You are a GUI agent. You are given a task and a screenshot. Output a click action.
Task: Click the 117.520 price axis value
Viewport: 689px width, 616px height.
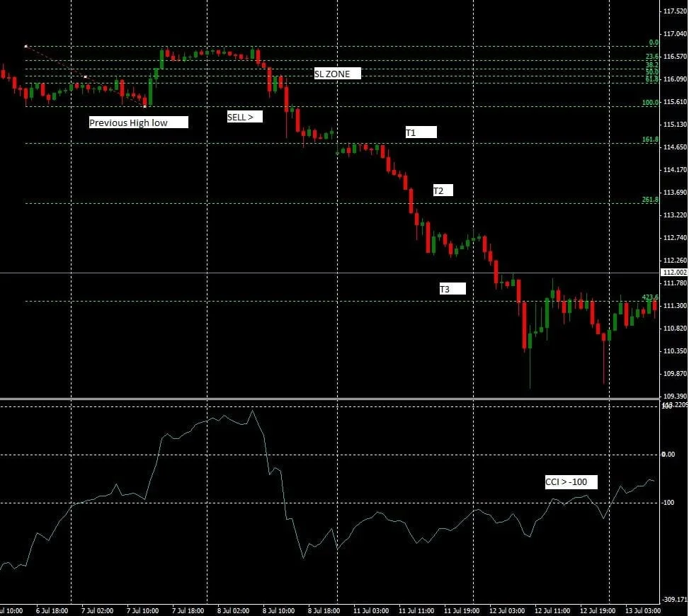click(675, 11)
